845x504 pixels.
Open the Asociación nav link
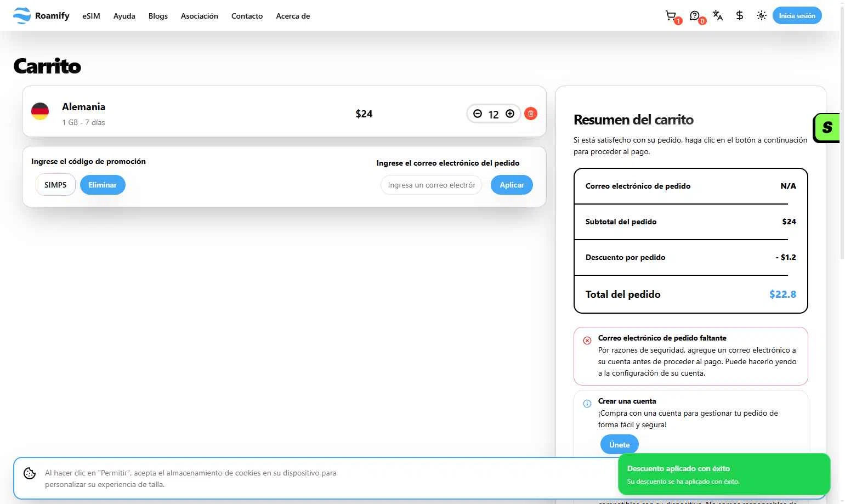200,16
